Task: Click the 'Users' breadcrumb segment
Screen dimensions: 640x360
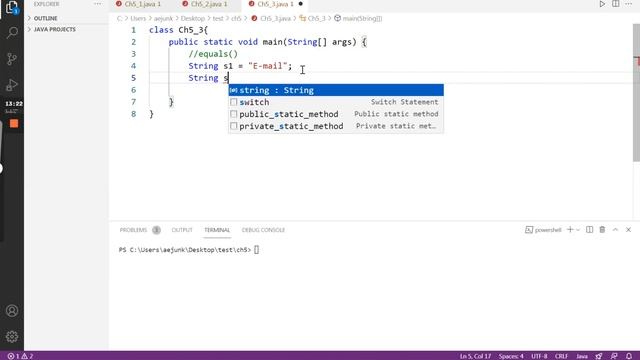Action: (138, 18)
